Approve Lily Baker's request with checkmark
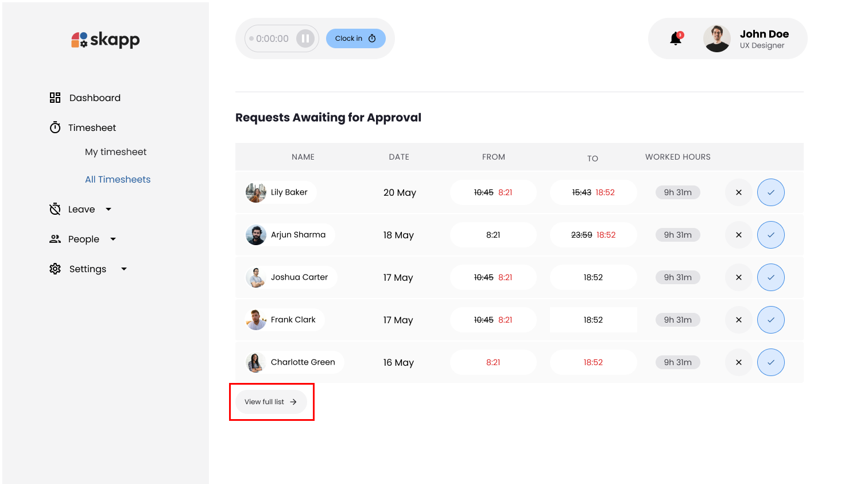 (770, 192)
